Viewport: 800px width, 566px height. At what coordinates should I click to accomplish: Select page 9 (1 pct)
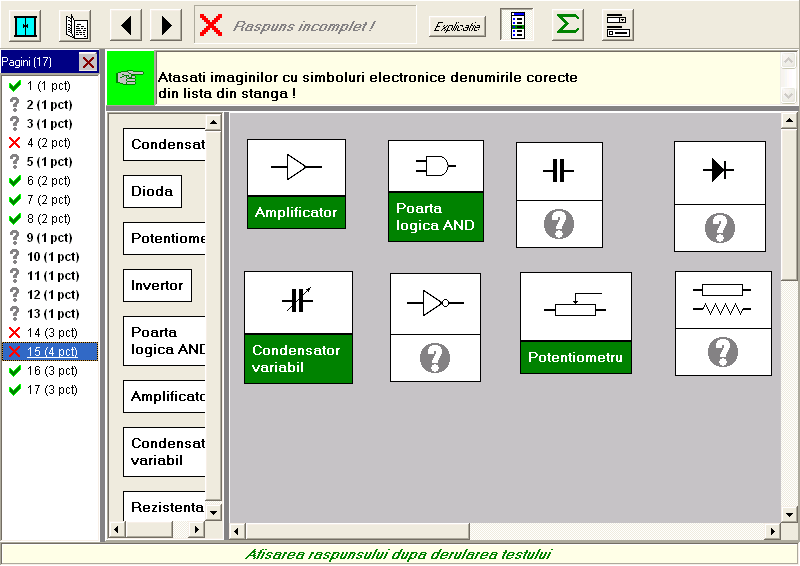point(49,238)
